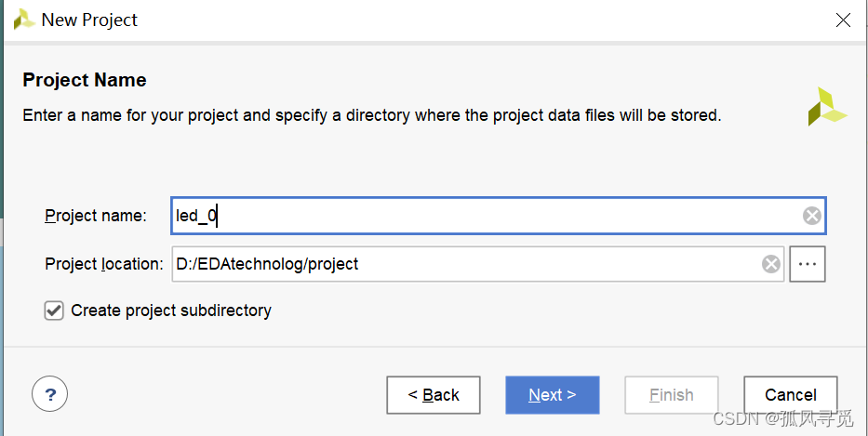Click the New Project title bar text

[89, 20]
